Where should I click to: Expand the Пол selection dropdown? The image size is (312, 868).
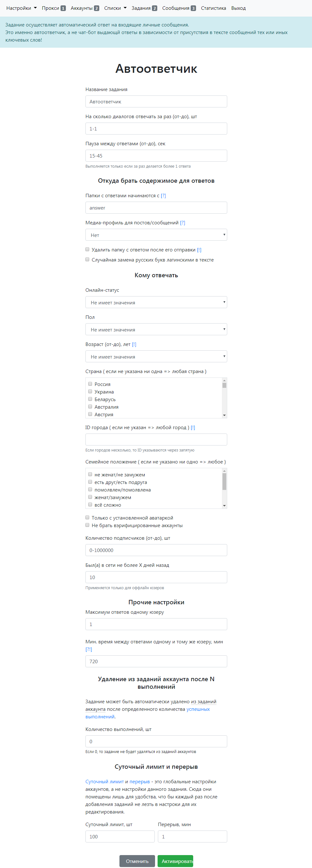coord(156,329)
